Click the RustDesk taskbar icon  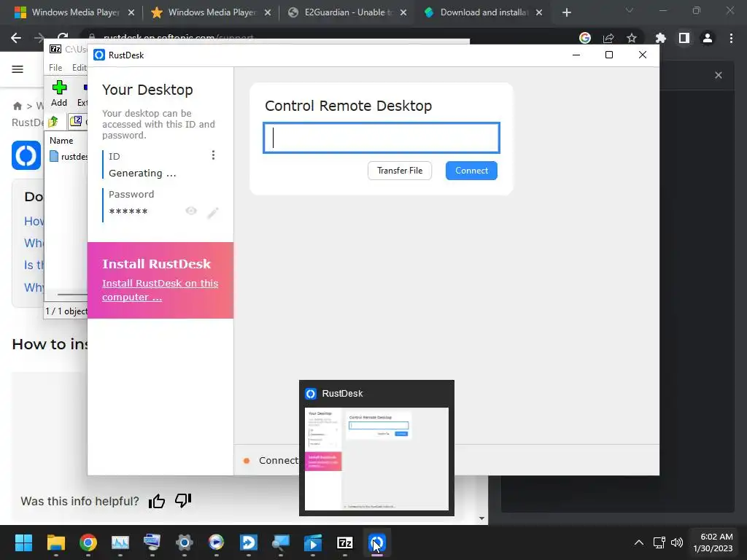tap(377, 542)
